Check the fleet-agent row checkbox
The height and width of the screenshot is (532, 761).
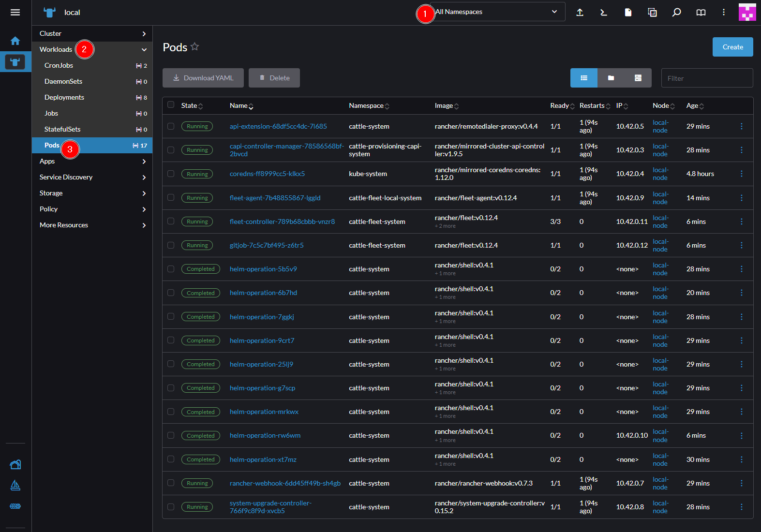[x=171, y=197]
